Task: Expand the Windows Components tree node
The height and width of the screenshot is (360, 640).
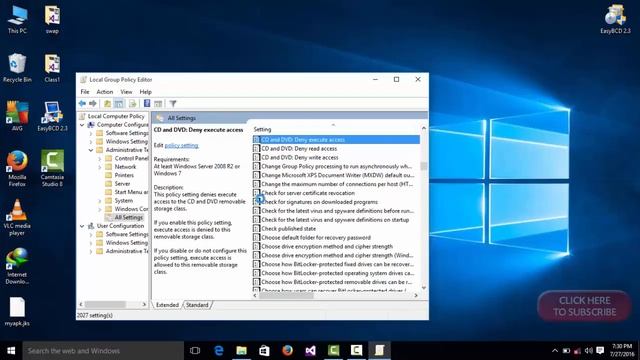Action: 100,209
